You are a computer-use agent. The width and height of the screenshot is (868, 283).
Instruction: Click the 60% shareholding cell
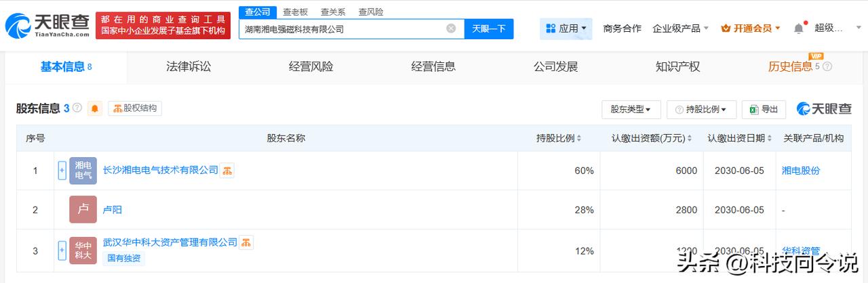coord(558,171)
